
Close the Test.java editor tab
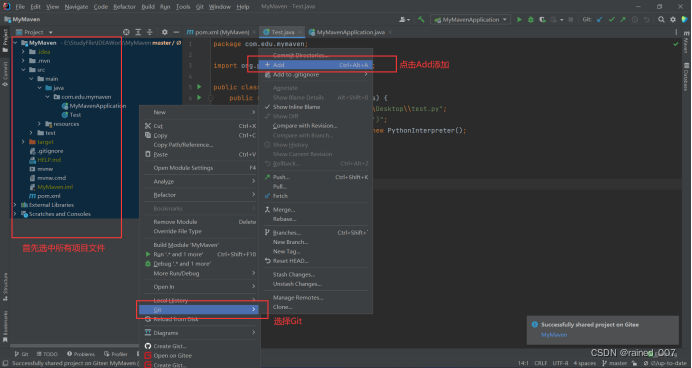[300, 32]
